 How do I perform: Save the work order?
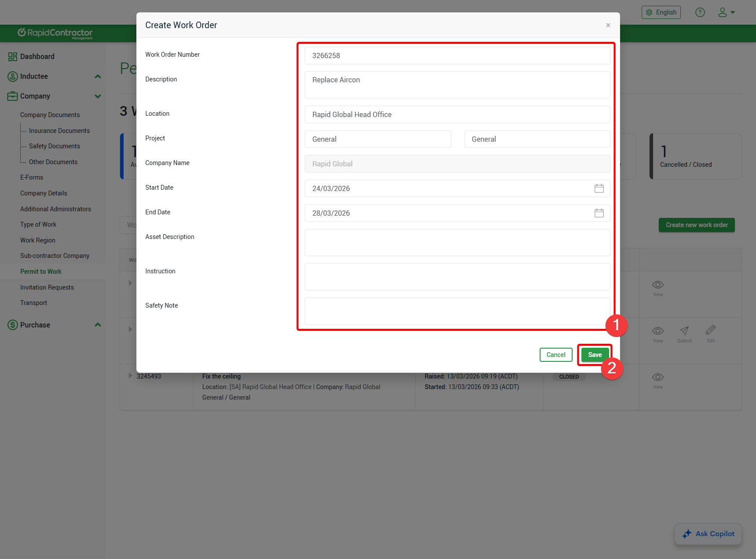[x=595, y=355]
